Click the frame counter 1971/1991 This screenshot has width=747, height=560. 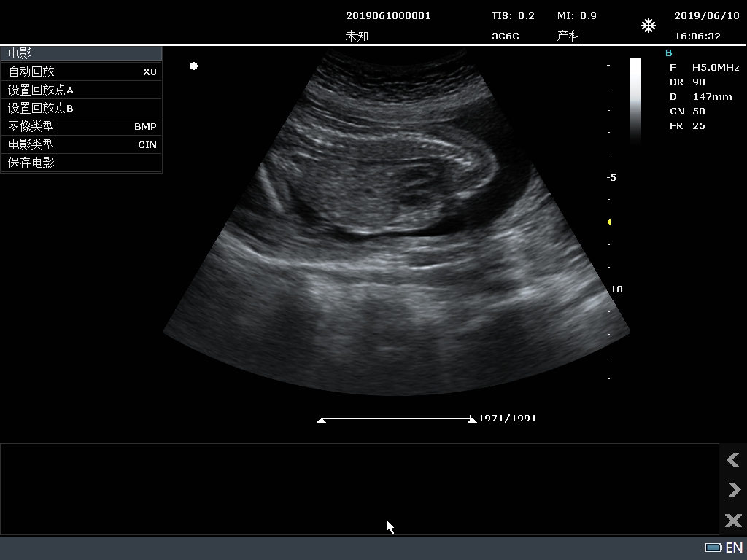(x=508, y=418)
